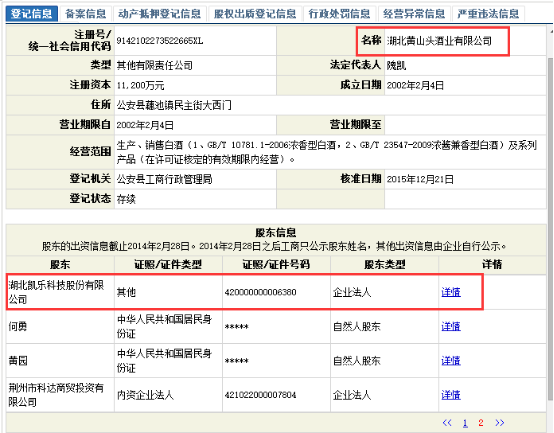Select registration number 914210227352665XL
This screenshot has width=554, height=433.
pos(160,41)
